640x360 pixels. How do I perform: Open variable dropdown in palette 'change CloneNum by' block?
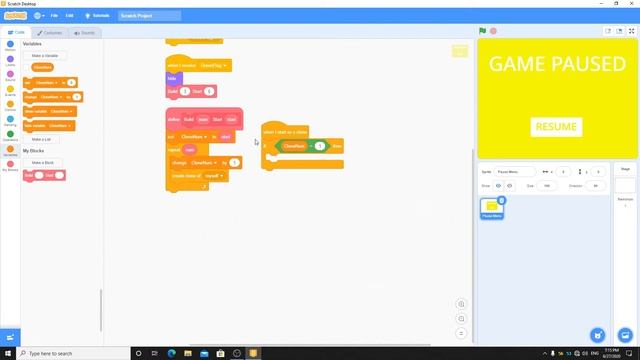(51, 97)
